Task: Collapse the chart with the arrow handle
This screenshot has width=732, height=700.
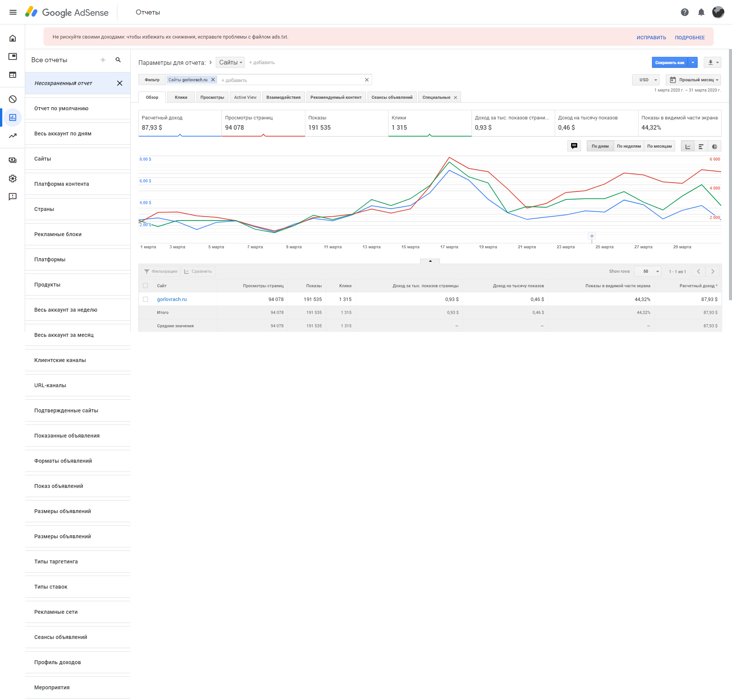Action: 430,261
